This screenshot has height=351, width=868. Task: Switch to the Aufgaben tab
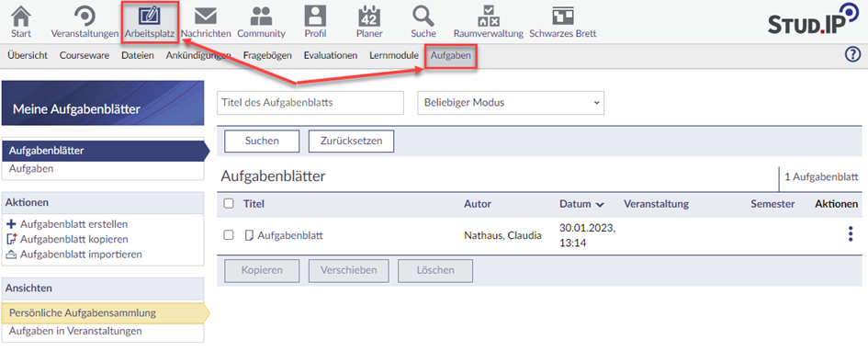click(x=451, y=55)
